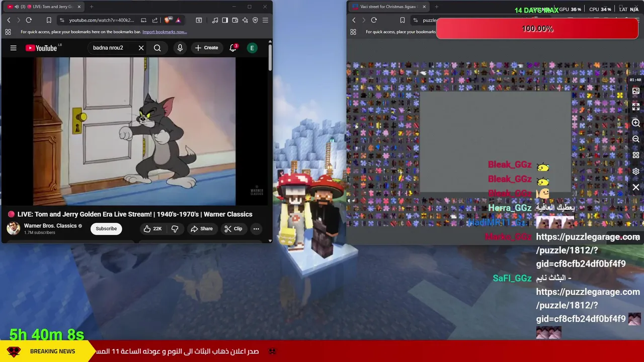
Task: Open YouTube notifications bell
Action: [233, 48]
